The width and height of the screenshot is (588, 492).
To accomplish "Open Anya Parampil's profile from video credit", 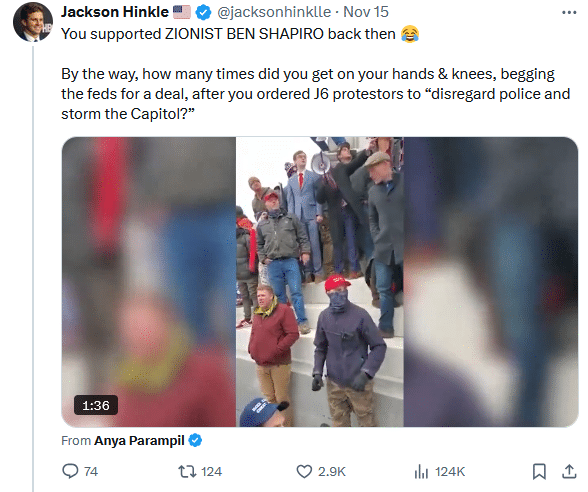I will coord(139,440).
